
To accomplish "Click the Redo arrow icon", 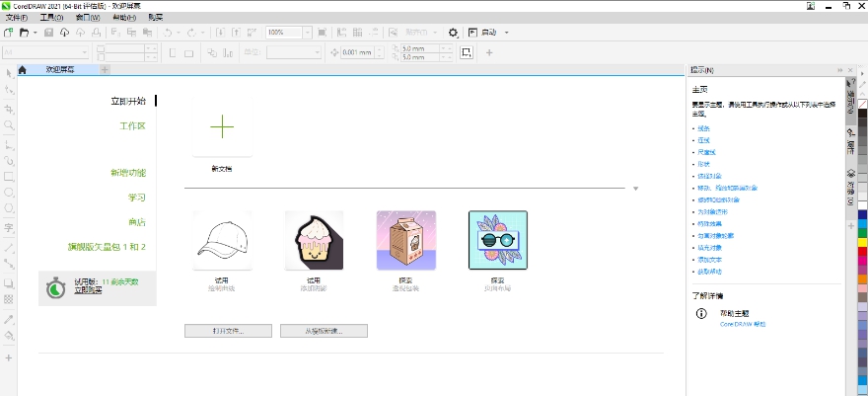I will click(x=191, y=33).
